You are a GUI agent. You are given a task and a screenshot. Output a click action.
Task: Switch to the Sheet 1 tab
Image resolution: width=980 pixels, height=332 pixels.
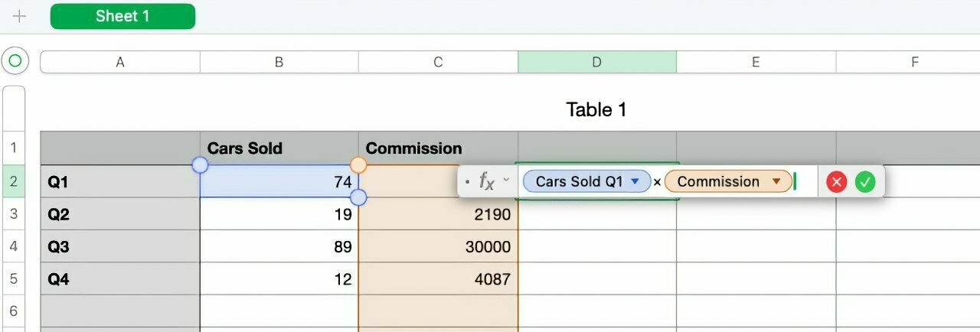click(122, 16)
